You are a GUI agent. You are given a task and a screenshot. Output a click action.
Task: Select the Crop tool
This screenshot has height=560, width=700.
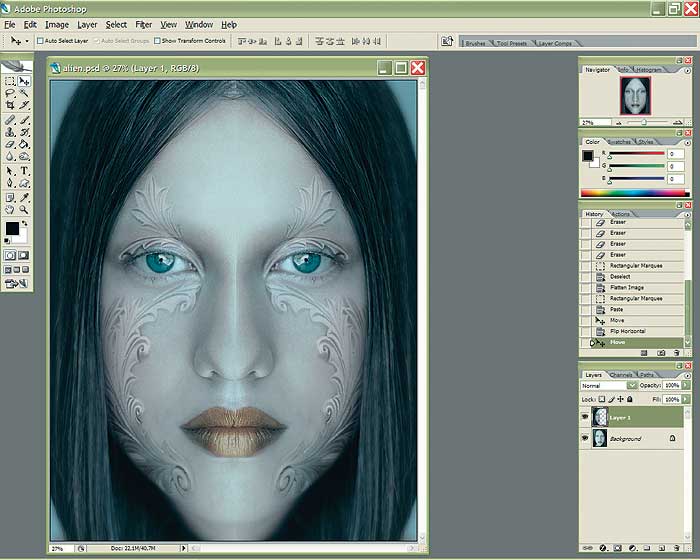[x=10, y=105]
